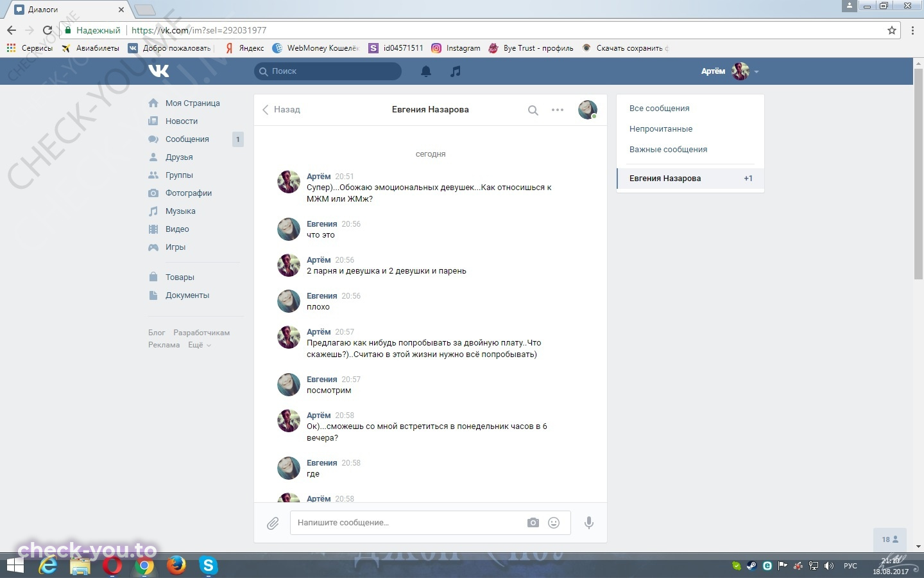Open the emoji smiley picker
Viewport: 924px width, 578px height.
click(x=554, y=523)
